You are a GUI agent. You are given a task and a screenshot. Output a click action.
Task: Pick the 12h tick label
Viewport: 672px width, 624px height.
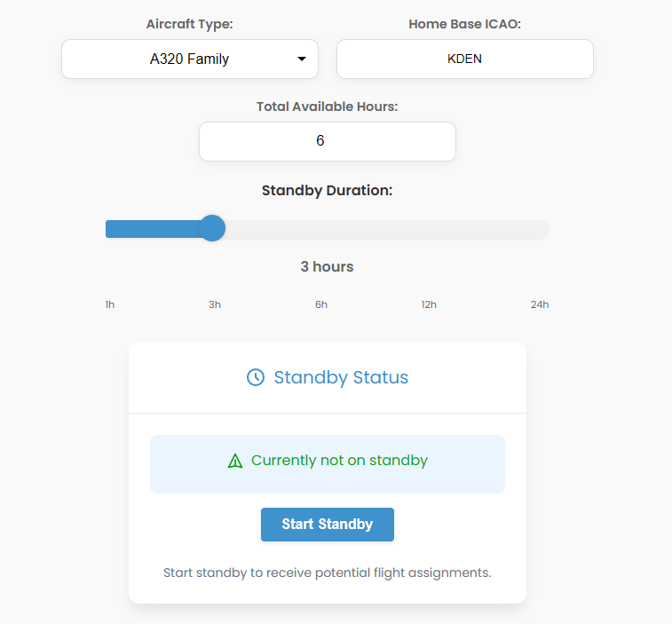pos(429,304)
